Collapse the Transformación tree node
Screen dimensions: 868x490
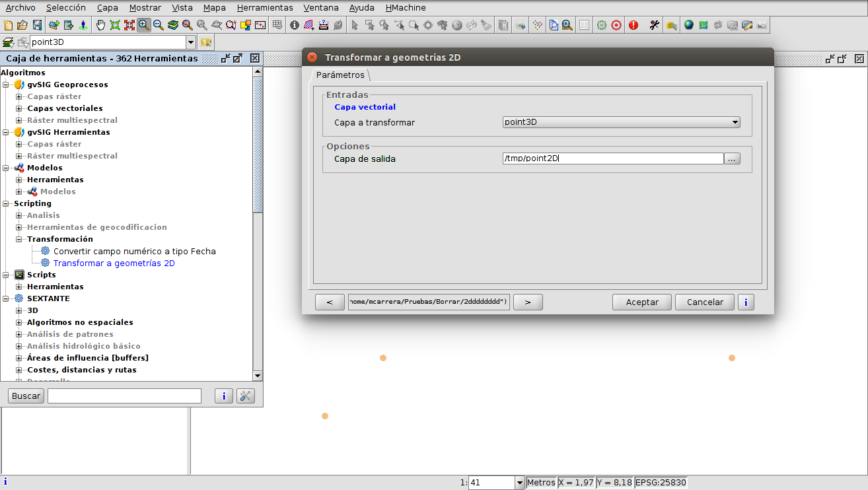coord(19,239)
